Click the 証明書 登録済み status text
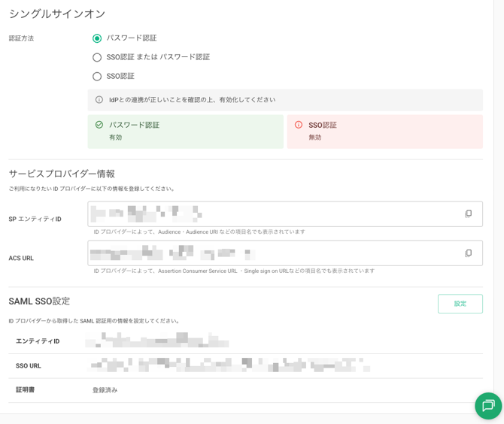This screenshot has height=424, width=504. click(x=105, y=390)
